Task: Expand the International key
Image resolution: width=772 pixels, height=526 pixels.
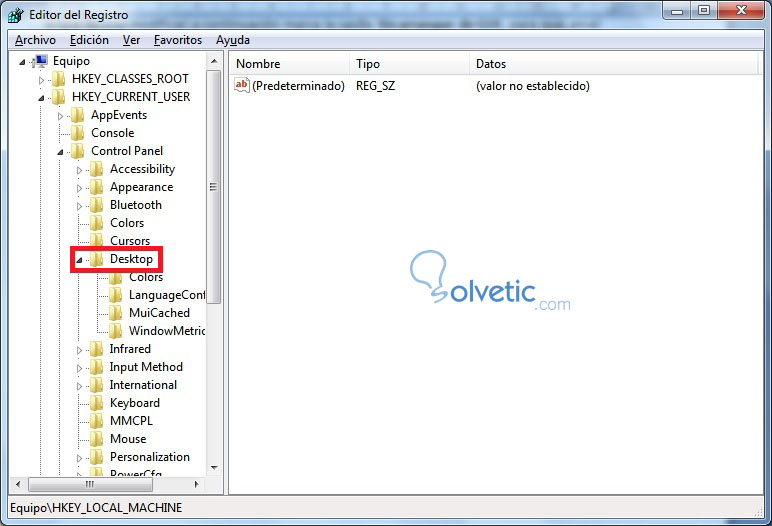Action: click(79, 386)
